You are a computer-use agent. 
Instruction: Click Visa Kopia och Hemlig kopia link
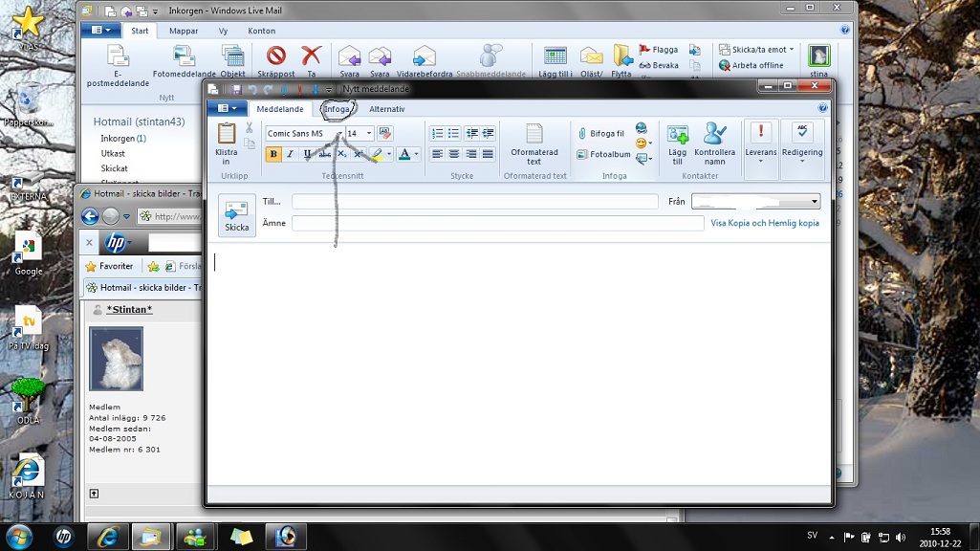[764, 223]
